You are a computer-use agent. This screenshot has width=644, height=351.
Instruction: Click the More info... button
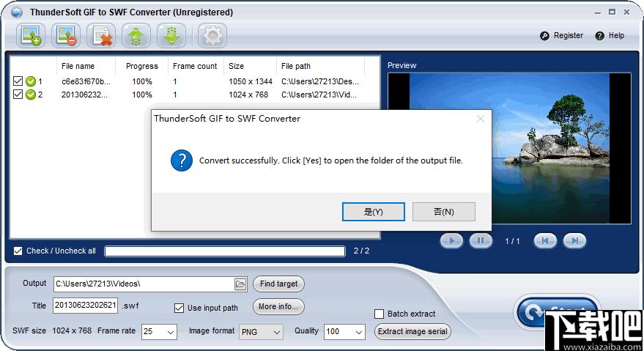[x=278, y=306]
